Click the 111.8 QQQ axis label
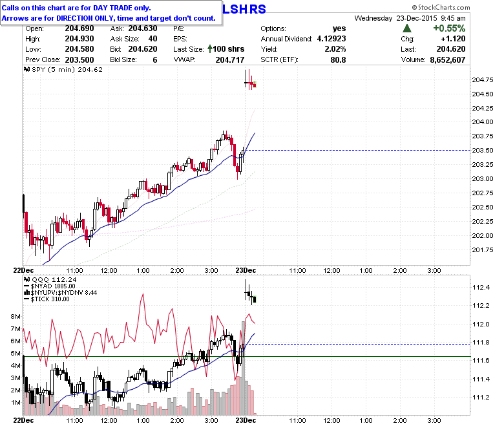Image resolution: width=504 pixels, height=426 pixels. (x=481, y=343)
